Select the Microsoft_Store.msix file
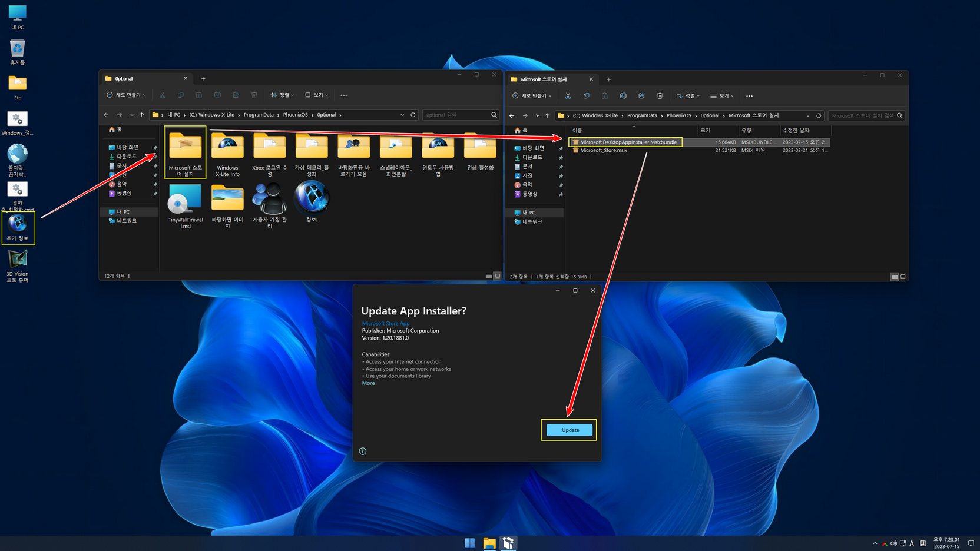980x551 pixels. (x=603, y=150)
